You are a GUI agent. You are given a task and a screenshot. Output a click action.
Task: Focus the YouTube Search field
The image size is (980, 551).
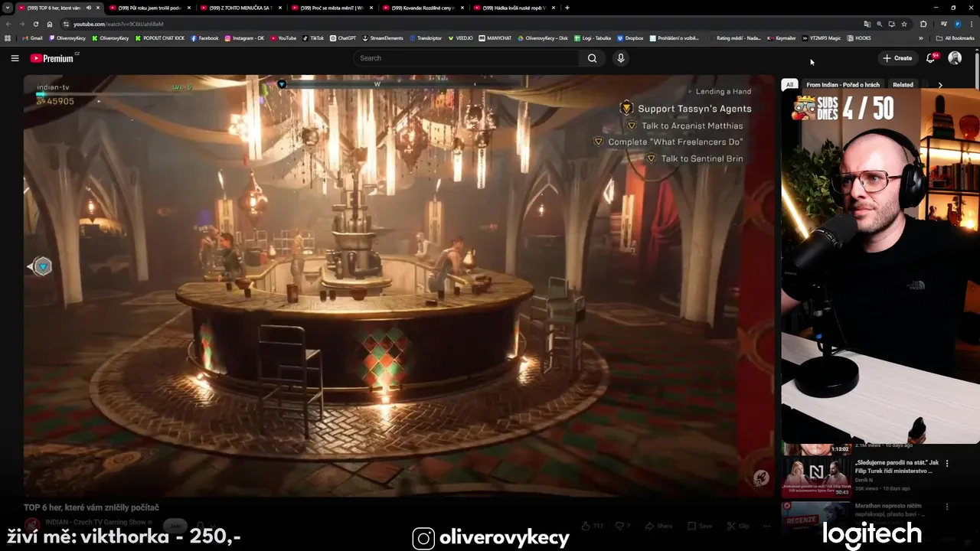(466, 58)
